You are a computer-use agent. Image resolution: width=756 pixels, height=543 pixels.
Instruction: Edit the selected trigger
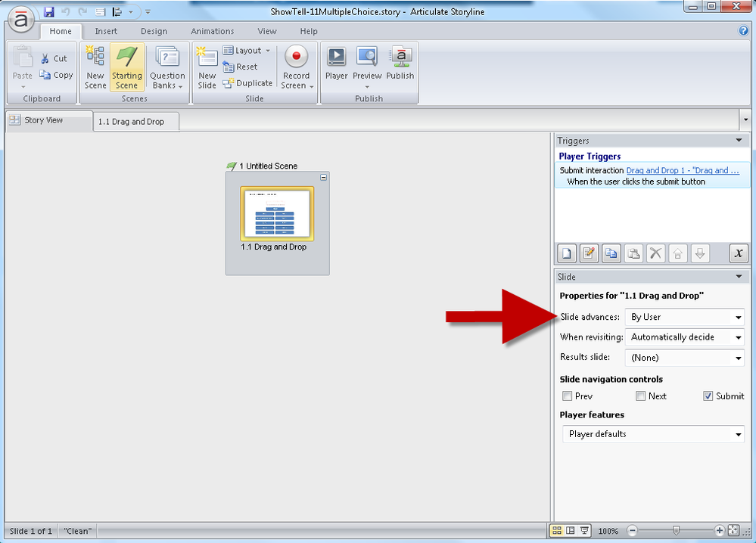(x=589, y=253)
